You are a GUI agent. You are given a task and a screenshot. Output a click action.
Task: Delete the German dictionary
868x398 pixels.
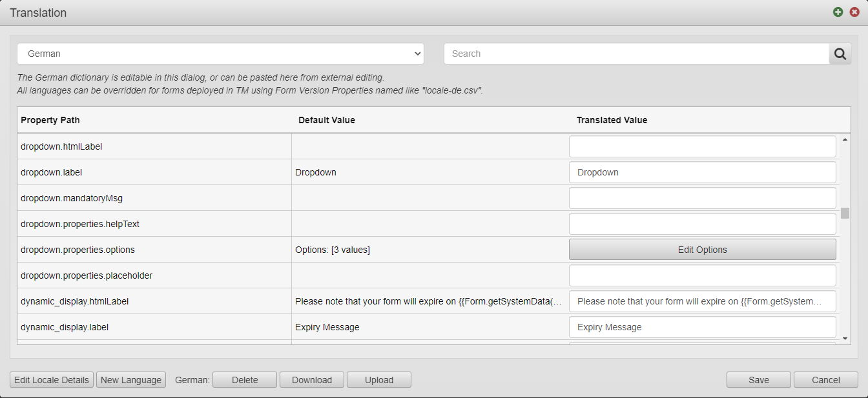(x=245, y=380)
